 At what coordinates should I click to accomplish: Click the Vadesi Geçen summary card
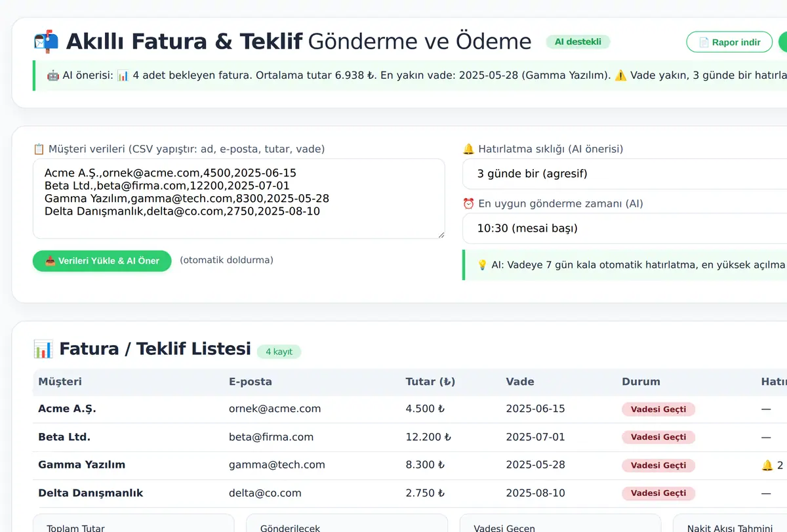560,523
